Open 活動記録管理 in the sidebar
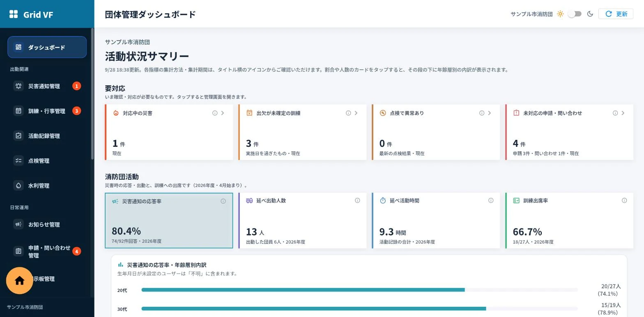This screenshot has height=317, width=644. pyautogui.click(x=47, y=136)
